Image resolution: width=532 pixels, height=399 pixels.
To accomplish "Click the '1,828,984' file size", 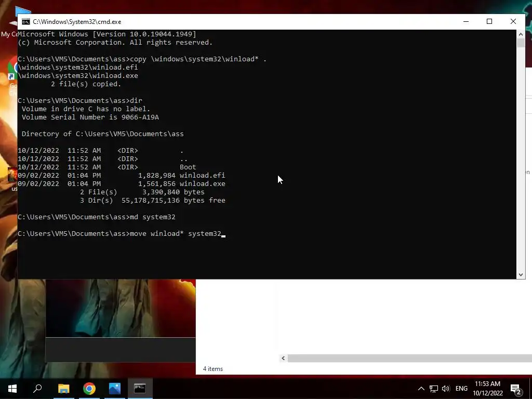I will [157, 176].
